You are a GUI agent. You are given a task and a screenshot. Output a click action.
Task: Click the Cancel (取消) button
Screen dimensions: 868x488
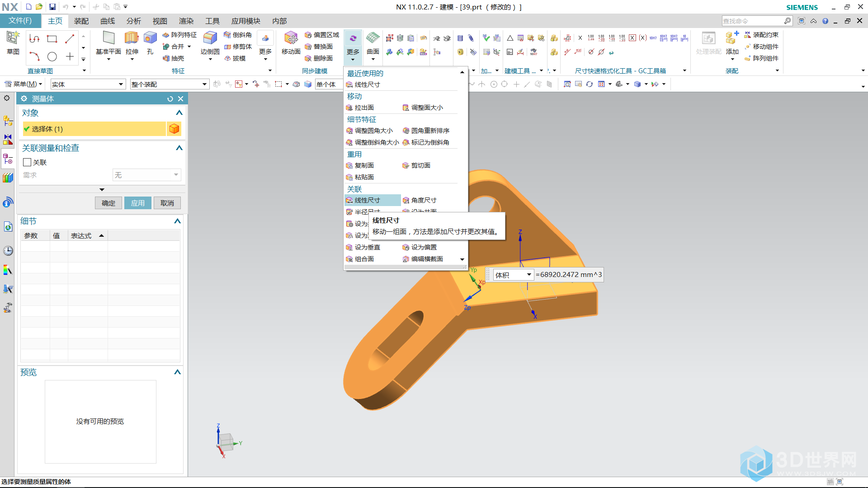coord(167,203)
